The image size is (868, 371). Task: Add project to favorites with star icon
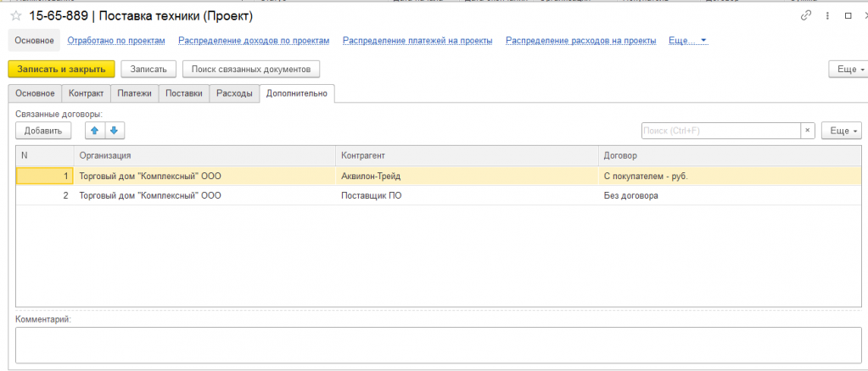click(15, 16)
